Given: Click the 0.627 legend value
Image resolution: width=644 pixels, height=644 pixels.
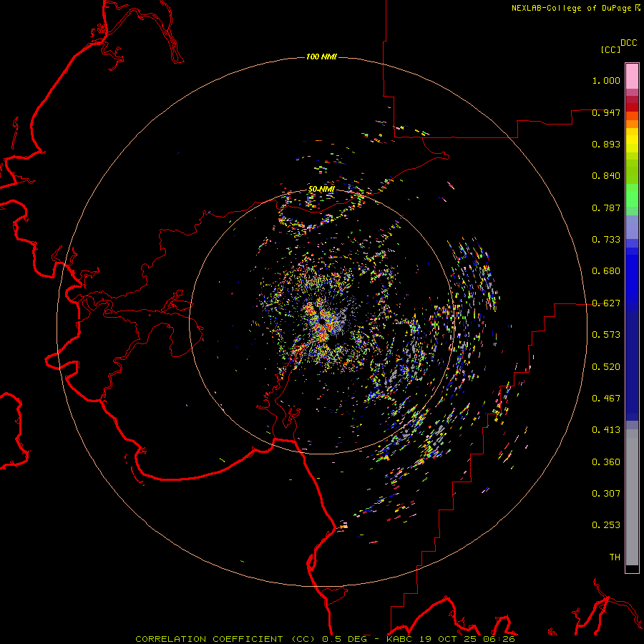Looking at the screenshot, I should pos(606,303).
